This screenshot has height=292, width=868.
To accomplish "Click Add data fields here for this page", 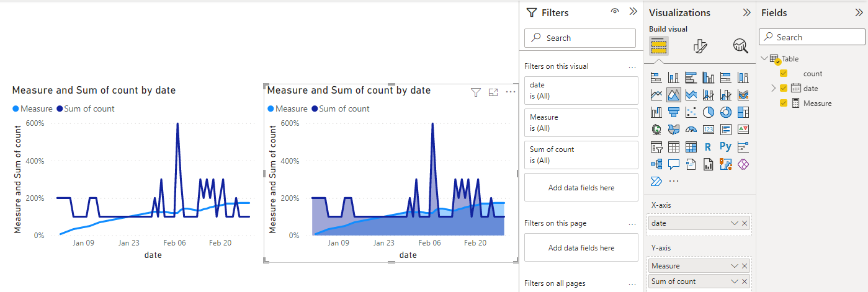I will tap(581, 247).
